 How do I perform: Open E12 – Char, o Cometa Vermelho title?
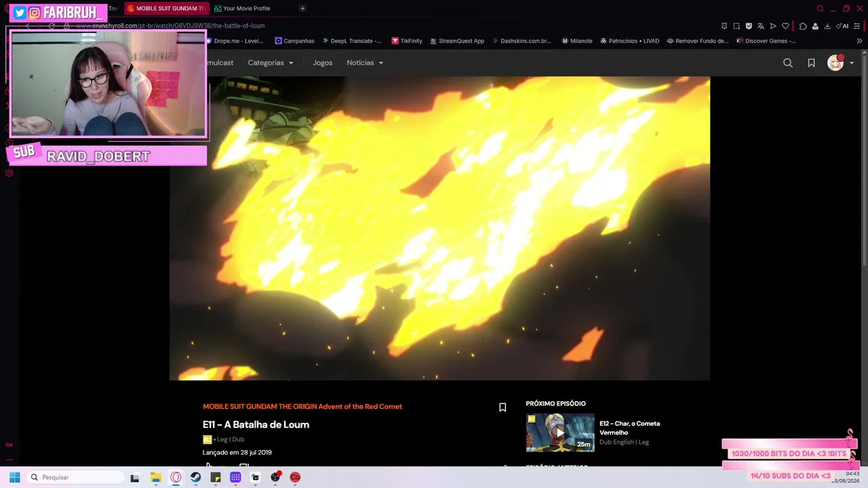click(x=629, y=428)
